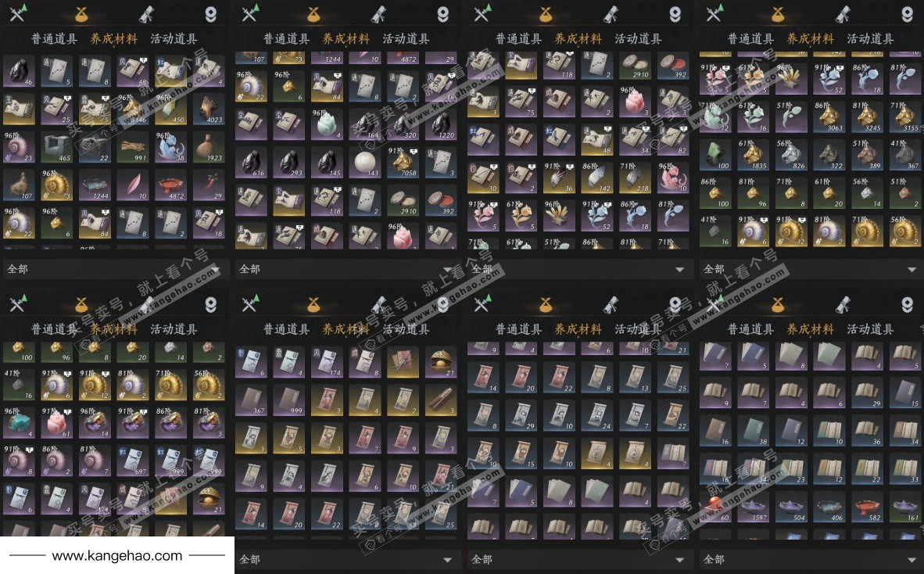Pick the white pearl item showing 143

pyautogui.click(x=365, y=163)
